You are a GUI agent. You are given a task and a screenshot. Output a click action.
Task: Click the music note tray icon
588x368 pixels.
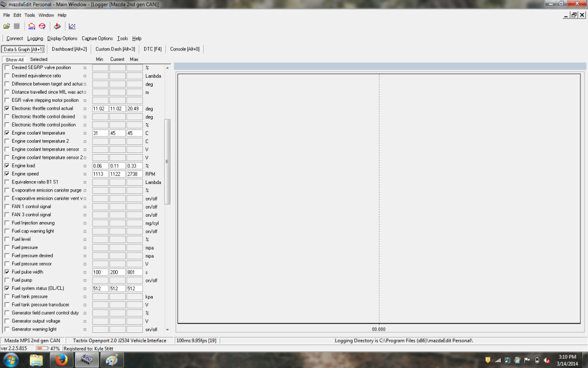508,360
